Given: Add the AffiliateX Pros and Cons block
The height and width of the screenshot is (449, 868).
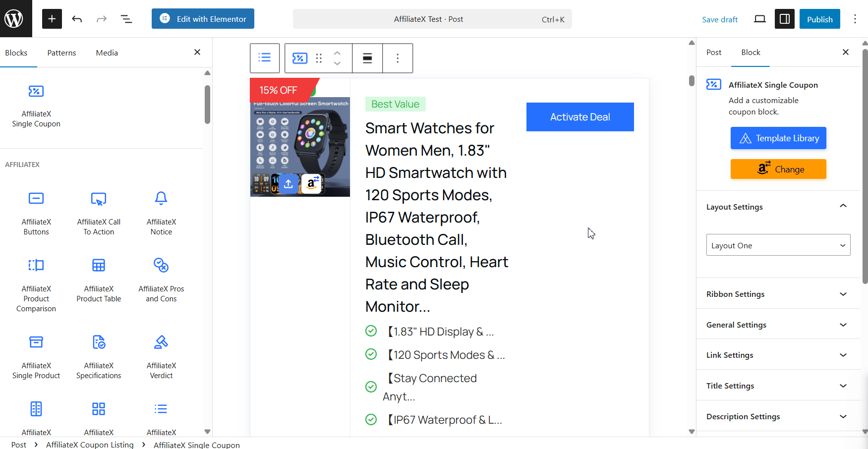Looking at the screenshot, I should point(161,280).
